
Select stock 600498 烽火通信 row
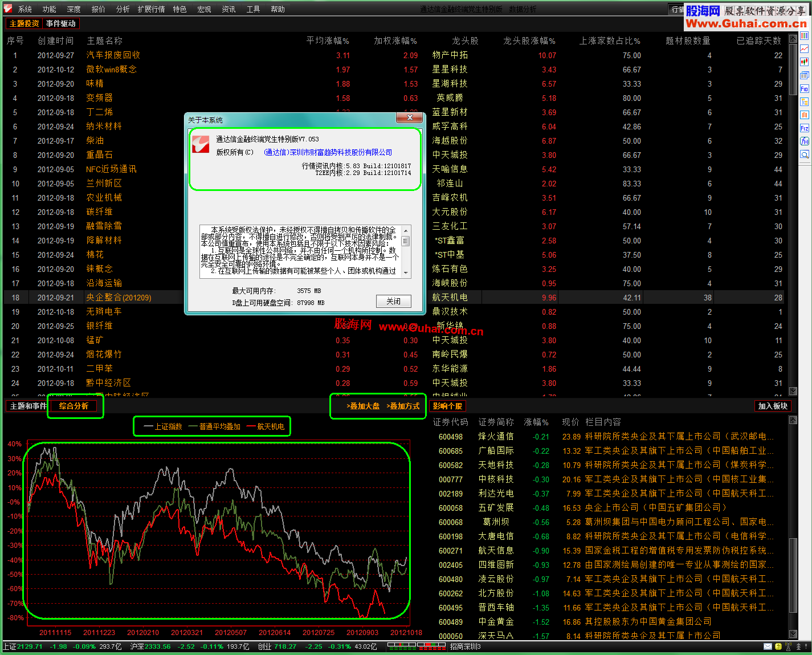(x=607, y=437)
